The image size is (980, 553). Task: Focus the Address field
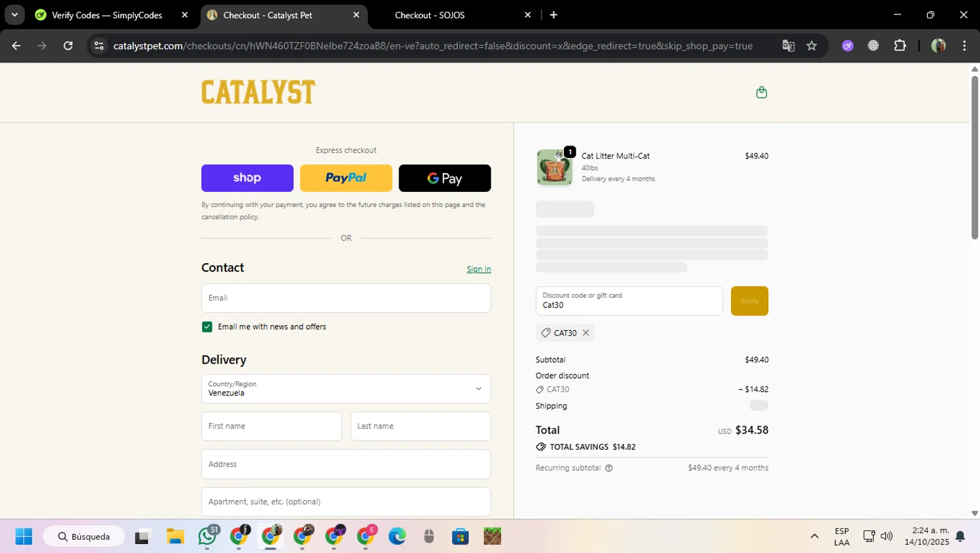click(346, 464)
